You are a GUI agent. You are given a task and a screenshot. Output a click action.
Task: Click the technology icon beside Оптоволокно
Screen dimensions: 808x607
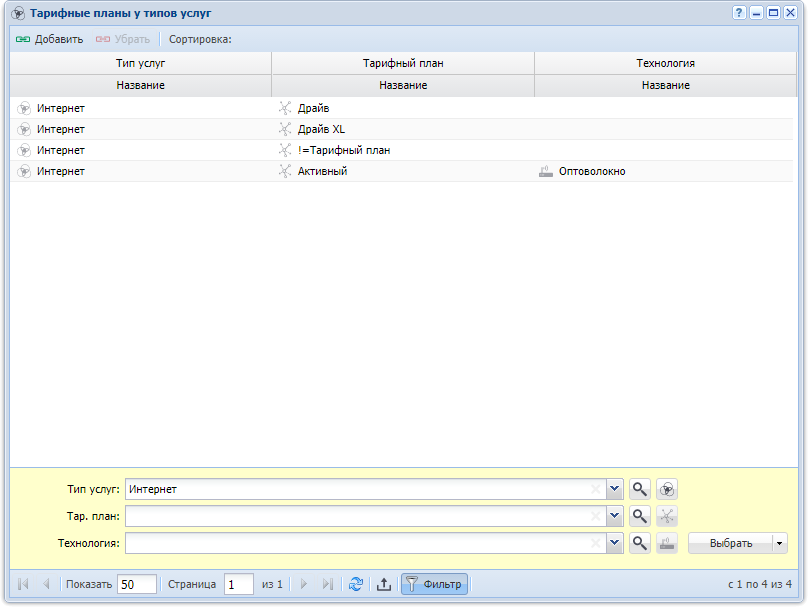546,171
